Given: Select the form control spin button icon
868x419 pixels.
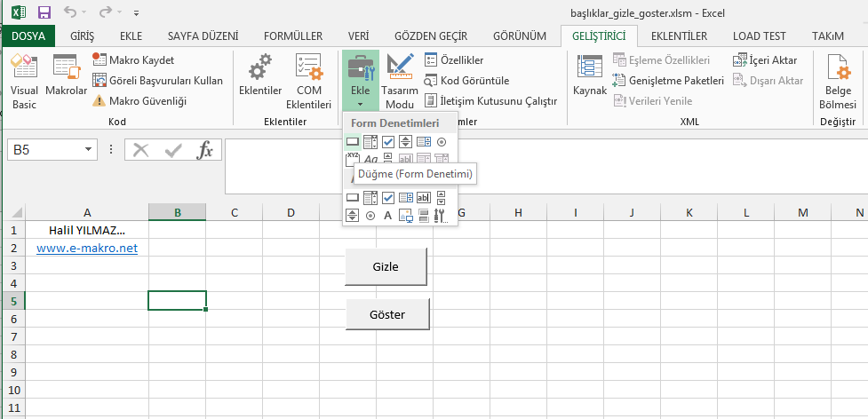Looking at the screenshot, I should point(405,141).
